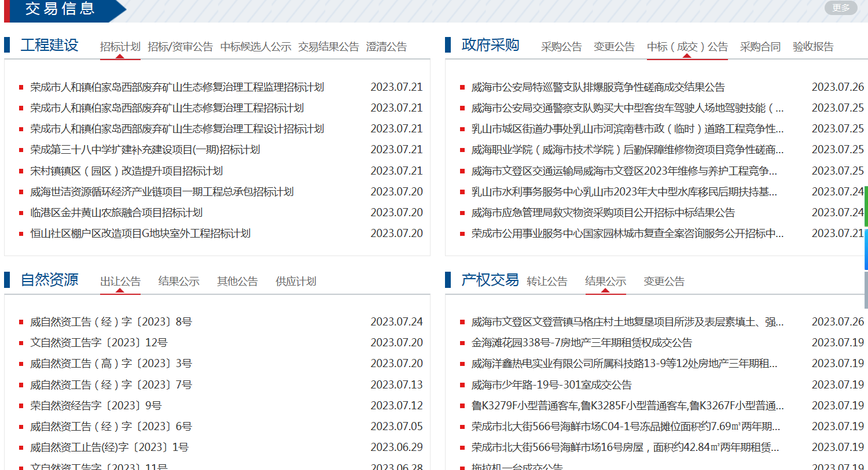Screen dimensions: 868x470
Task: Open 威自然资工告（经）字〔2023〕8号 notice
Action: [111, 322]
